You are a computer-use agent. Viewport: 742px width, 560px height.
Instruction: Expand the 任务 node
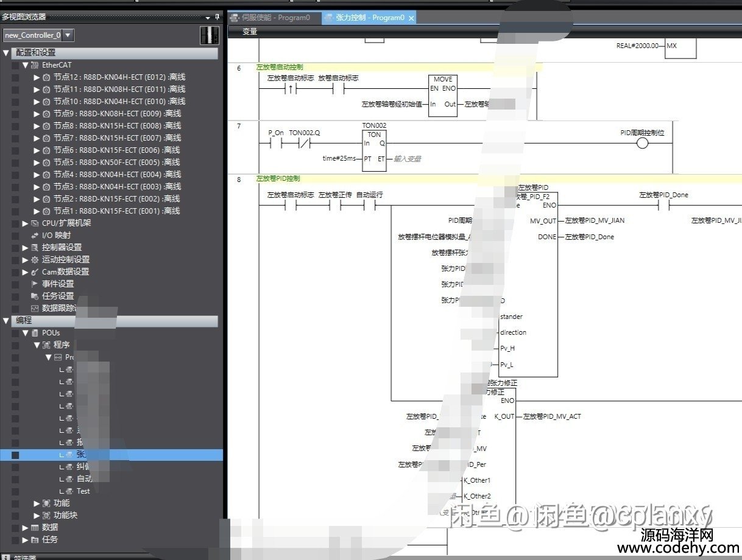tap(25, 540)
